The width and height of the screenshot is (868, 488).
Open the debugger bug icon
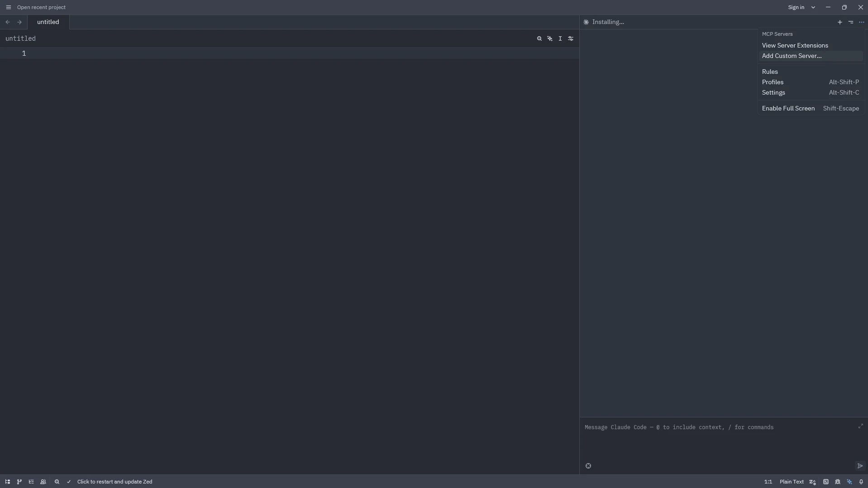838,482
